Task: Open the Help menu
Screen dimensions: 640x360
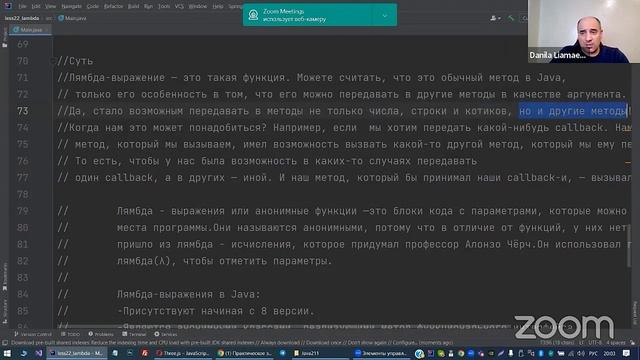Action: 218,6
